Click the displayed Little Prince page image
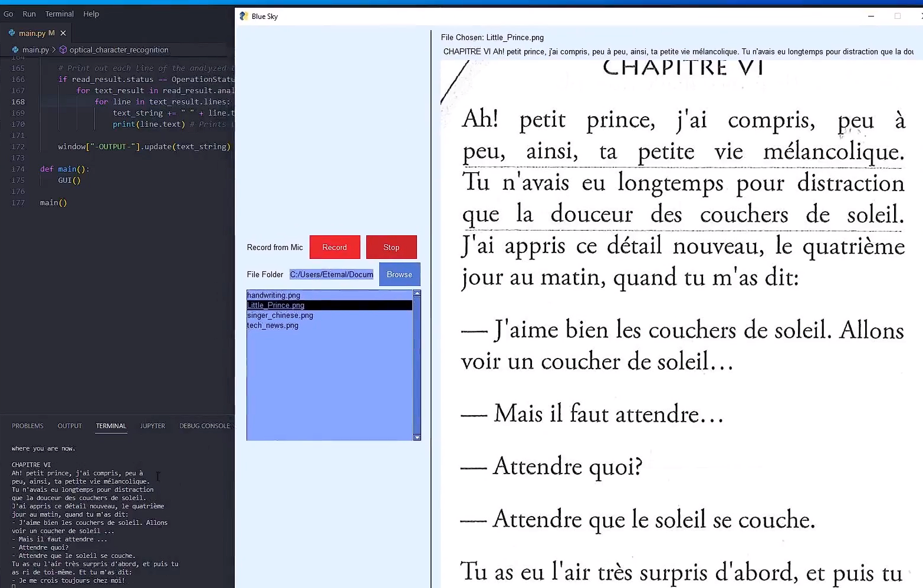The height and width of the screenshot is (588, 923). coord(681,324)
